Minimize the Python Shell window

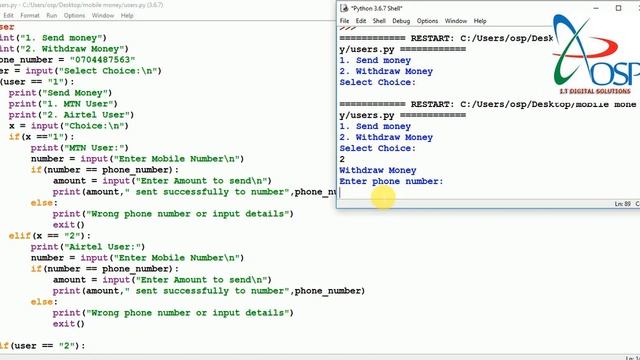point(596,8)
